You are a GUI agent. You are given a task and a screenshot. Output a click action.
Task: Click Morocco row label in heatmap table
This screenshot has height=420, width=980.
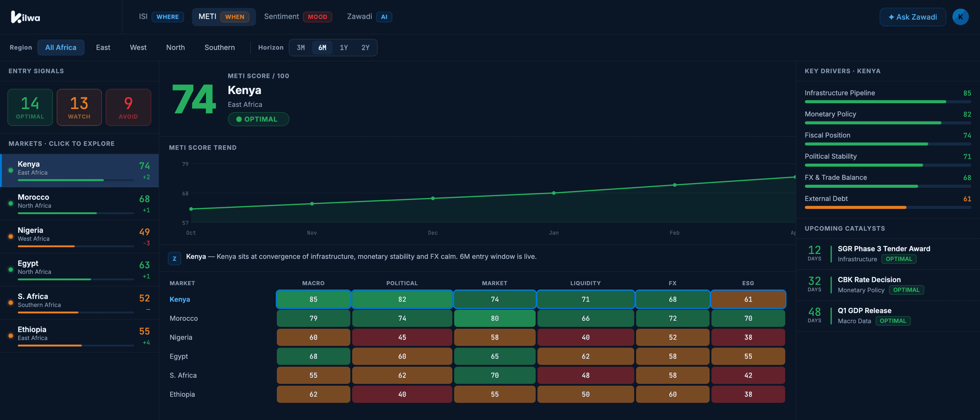point(184,319)
